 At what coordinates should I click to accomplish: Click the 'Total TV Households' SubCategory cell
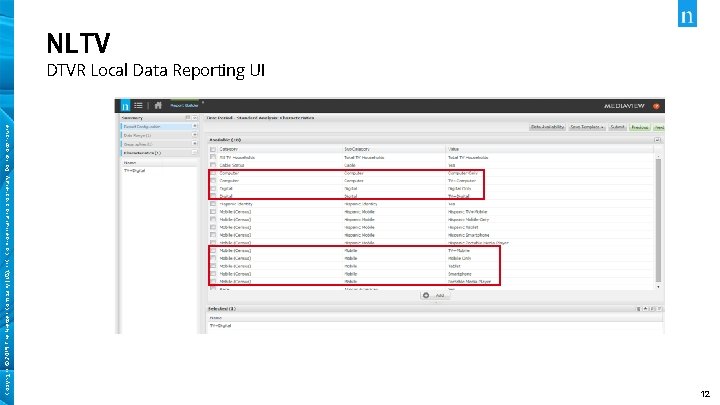click(x=364, y=158)
